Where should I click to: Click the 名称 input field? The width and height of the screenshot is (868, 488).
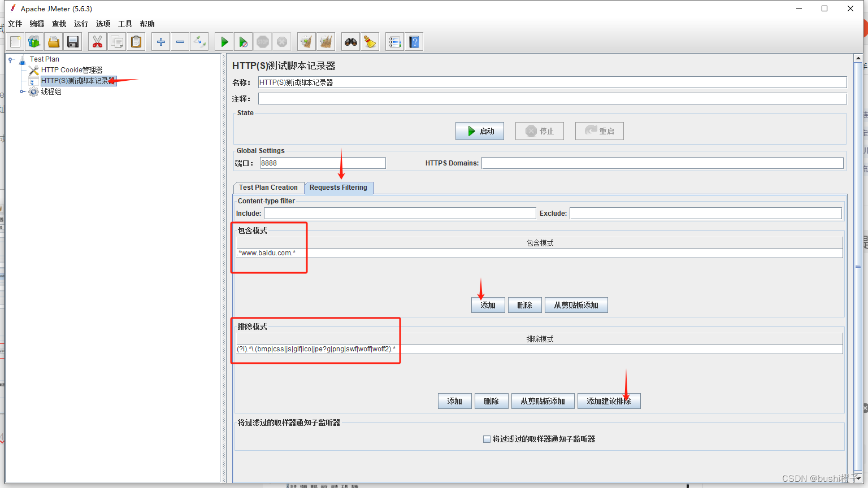(x=552, y=82)
